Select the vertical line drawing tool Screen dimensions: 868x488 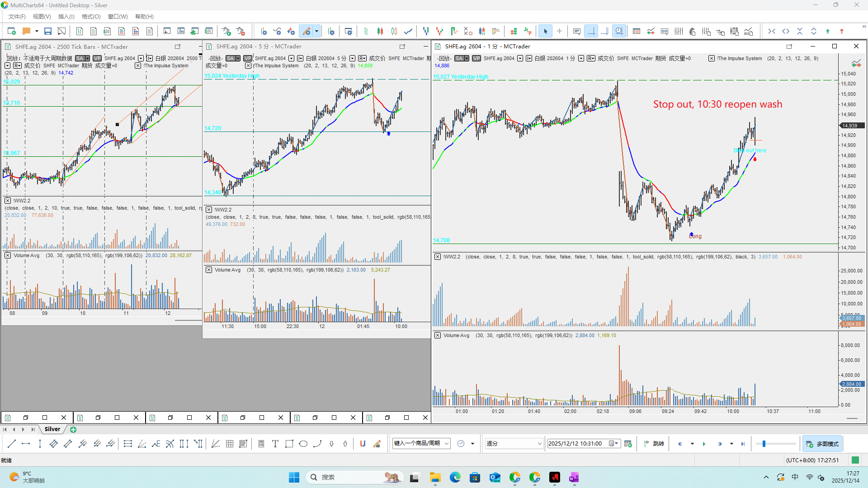pyautogui.click(x=40, y=444)
